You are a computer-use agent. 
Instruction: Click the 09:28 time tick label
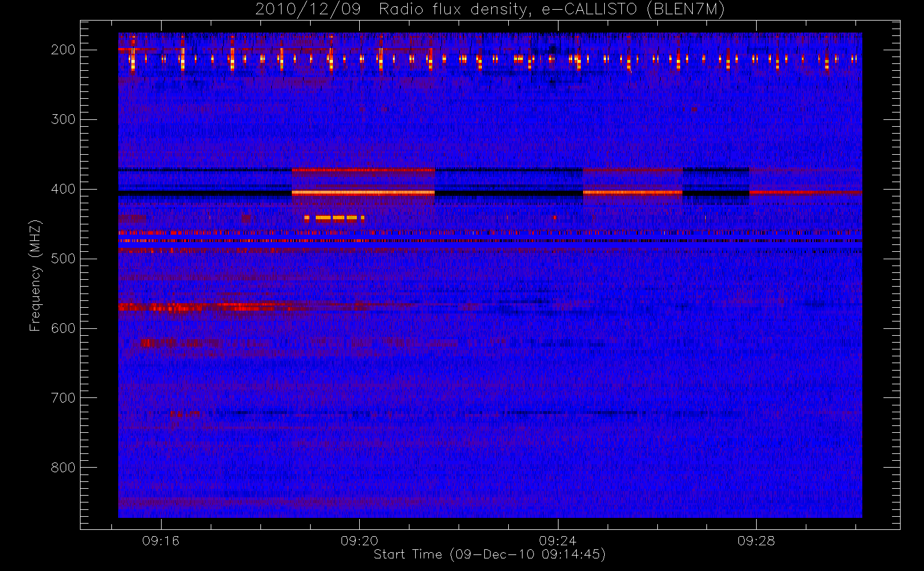pyautogui.click(x=756, y=541)
